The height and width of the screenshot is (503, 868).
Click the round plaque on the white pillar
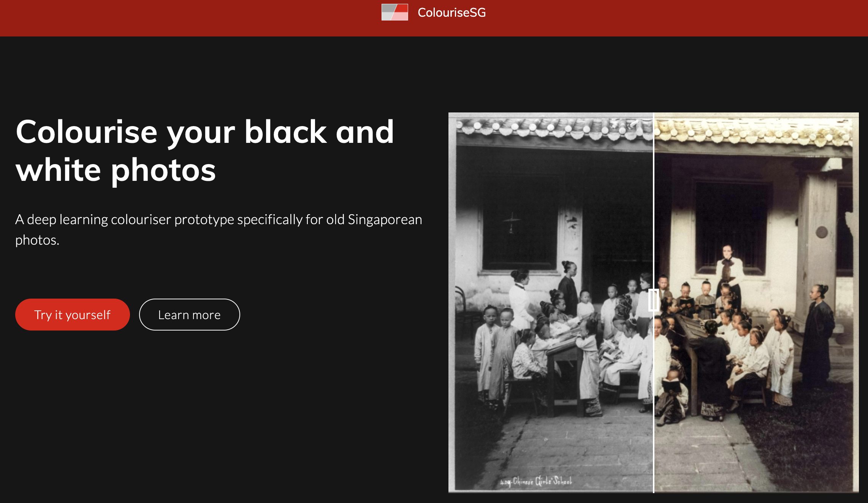pos(822,232)
